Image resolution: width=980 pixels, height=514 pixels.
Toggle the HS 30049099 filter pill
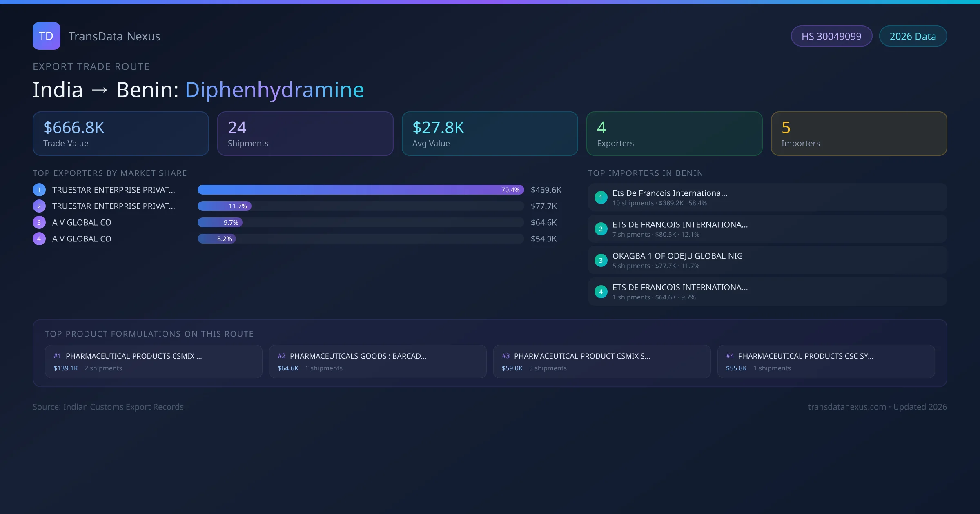pyautogui.click(x=831, y=36)
